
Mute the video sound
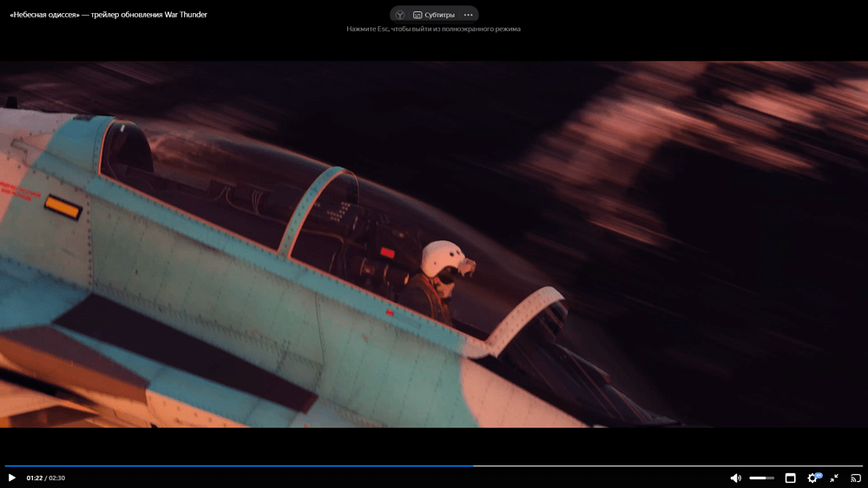735,478
